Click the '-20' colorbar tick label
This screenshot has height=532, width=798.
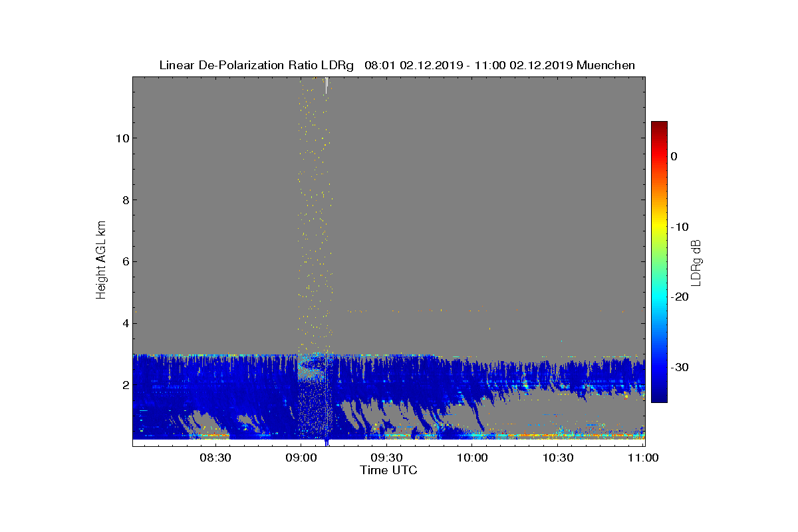680,297
